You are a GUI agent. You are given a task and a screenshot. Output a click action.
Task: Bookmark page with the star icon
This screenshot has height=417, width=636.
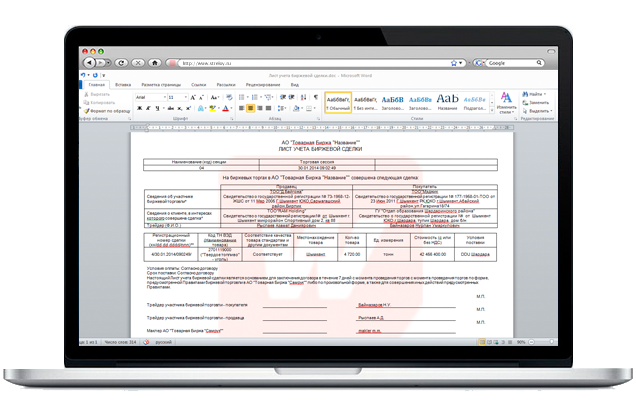(454, 63)
